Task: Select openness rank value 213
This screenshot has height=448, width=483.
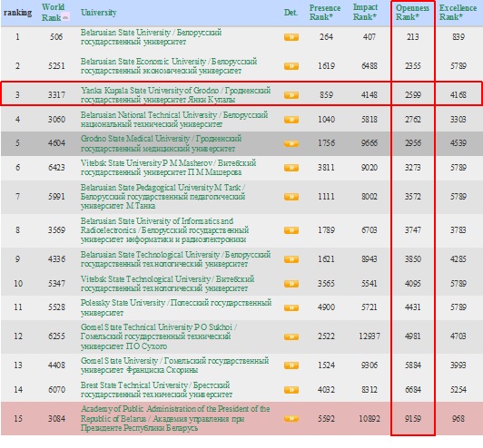Action: [412, 37]
